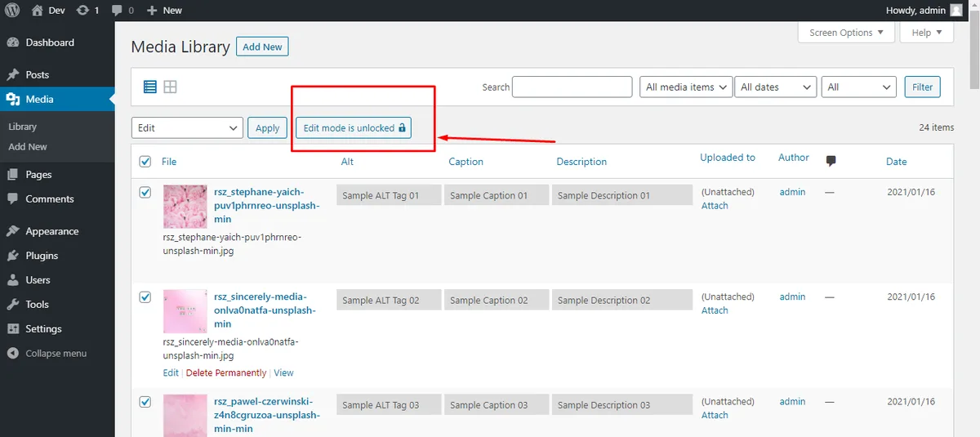Sort by Alt column
The width and height of the screenshot is (980, 437).
(347, 162)
